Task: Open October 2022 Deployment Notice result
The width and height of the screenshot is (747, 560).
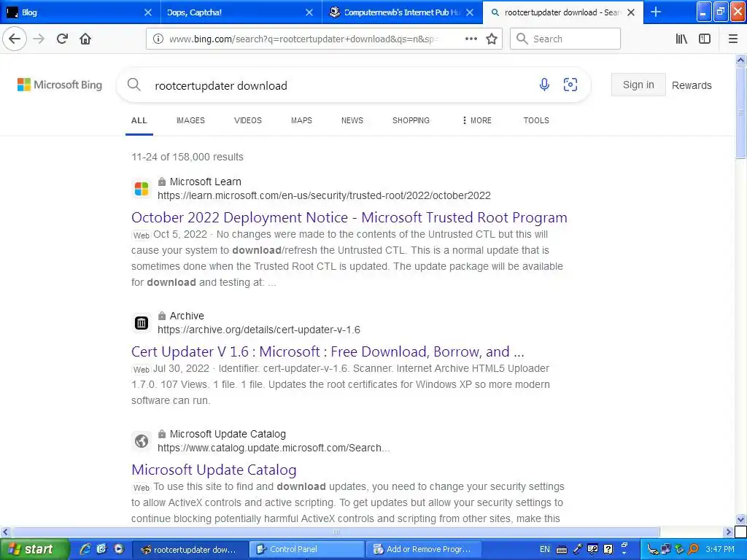Action: pos(349,217)
